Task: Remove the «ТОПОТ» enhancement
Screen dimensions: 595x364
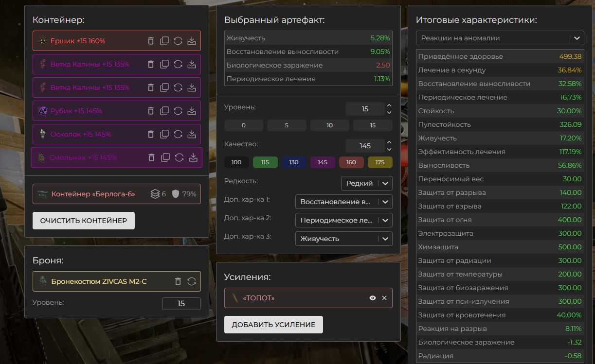Action: [384, 298]
